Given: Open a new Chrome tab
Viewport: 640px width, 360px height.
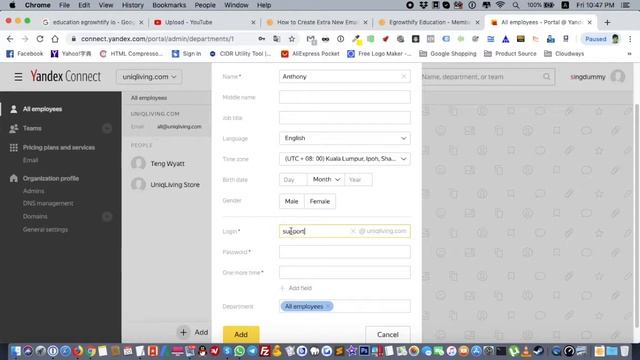Looking at the screenshot, I should click(607, 22).
